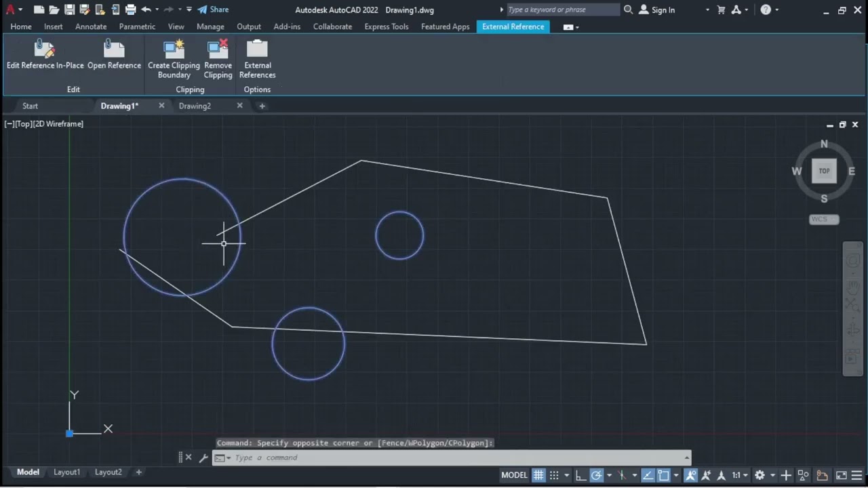Open the Autodesk App Store cart
868x488 pixels.
click(721, 10)
